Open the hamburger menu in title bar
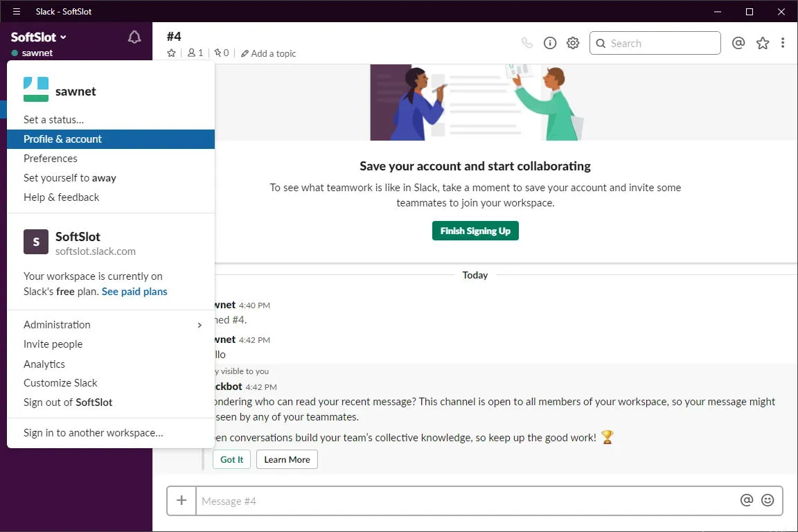The image size is (798, 532). pos(17,11)
